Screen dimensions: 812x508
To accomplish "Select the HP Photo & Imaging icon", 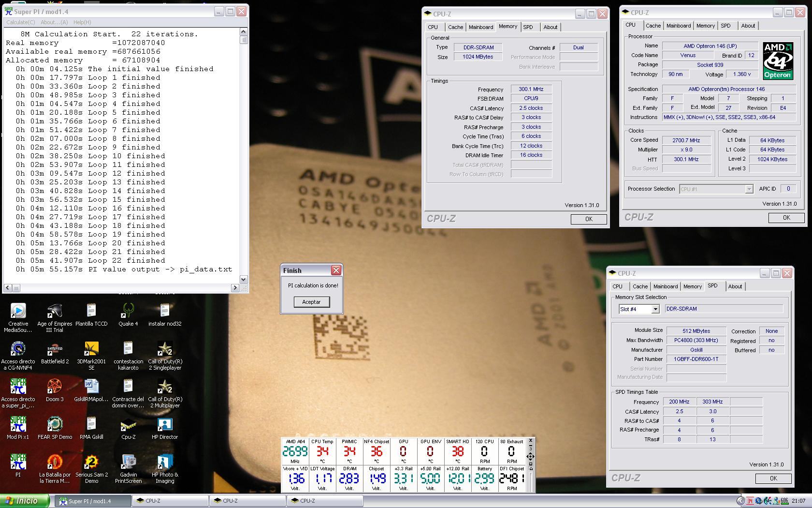I will (165, 462).
